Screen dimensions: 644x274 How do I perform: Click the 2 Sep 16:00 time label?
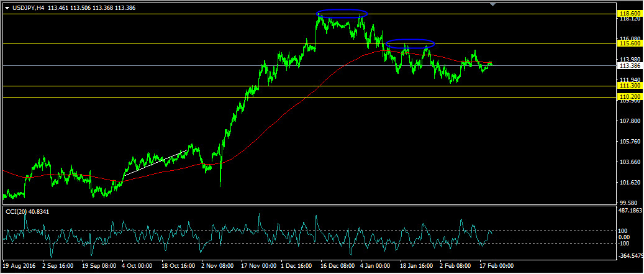point(58,266)
